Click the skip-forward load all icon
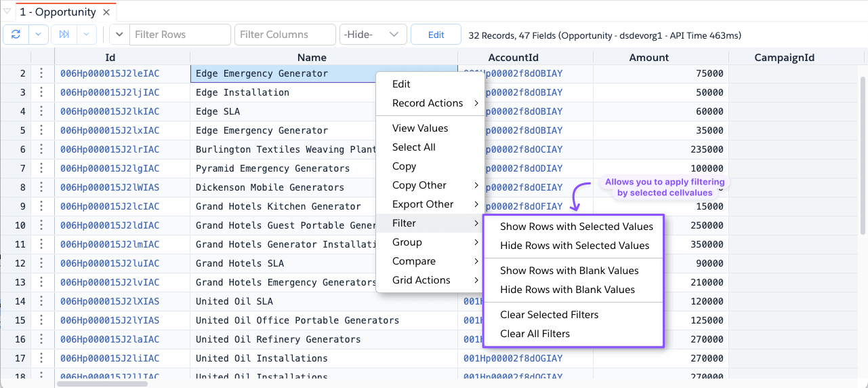868x388 pixels. coord(65,35)
